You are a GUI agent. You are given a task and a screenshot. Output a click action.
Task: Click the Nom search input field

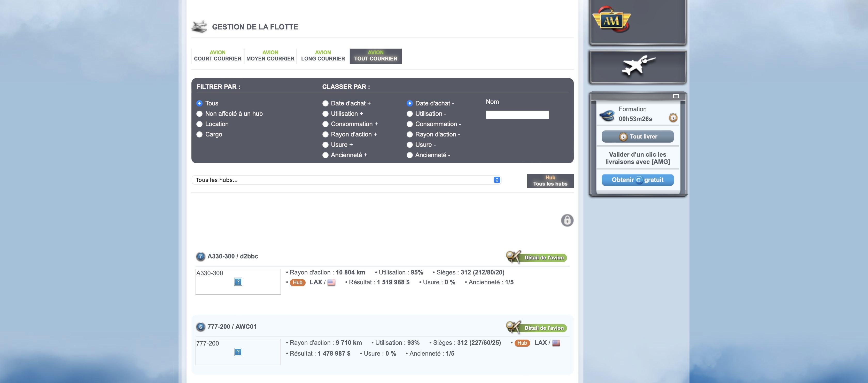pos(517,115)
